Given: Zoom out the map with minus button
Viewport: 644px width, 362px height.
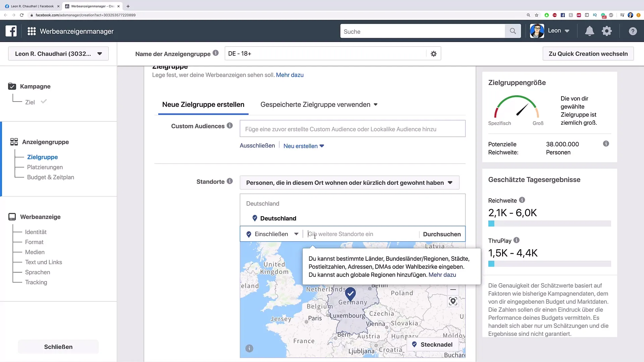Looking at the screenshot, I should tap(453, 290).
